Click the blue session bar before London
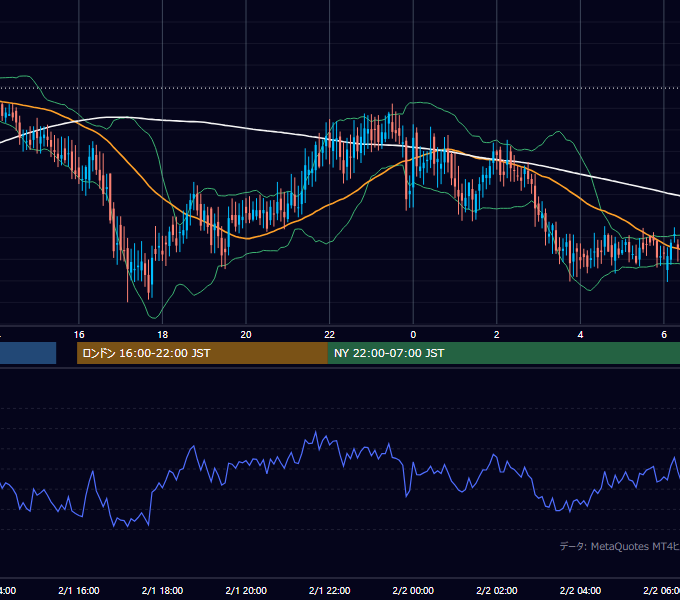This screenshot has height=600, width=680. (x=28, y=353)
